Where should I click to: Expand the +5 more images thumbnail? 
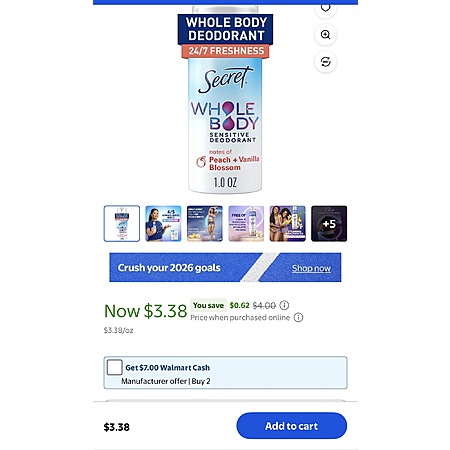click(x=329, y=223)
